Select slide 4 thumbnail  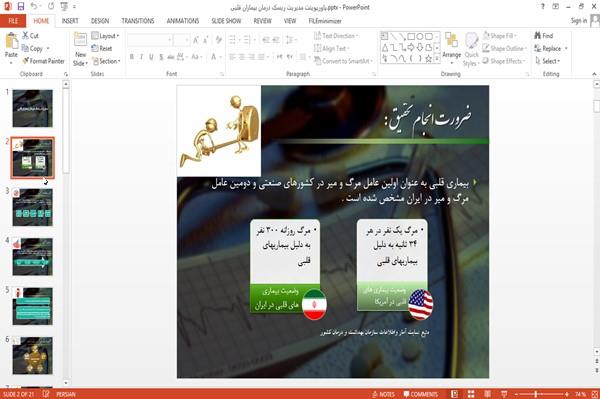[33, 257]
